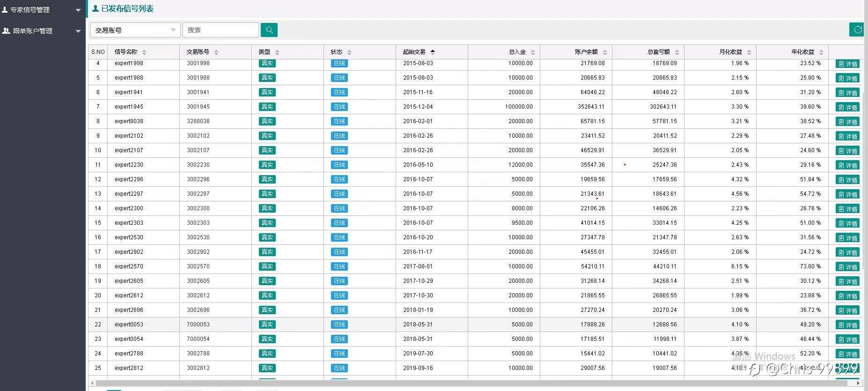Screen dimensions: 868x391
Task: View 详情 of expert2303
Action: tap(847, 223)
